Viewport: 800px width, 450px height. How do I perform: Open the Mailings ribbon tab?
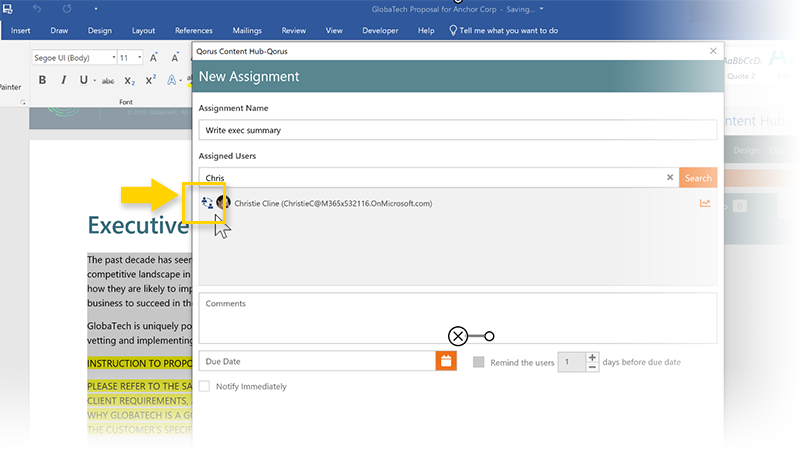click(247, 31)
